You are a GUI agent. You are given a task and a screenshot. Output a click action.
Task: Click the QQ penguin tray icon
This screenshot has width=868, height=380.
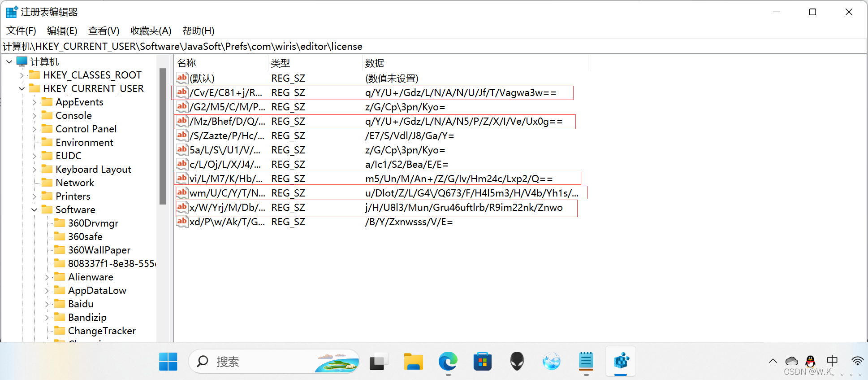[x=810, y=361]
